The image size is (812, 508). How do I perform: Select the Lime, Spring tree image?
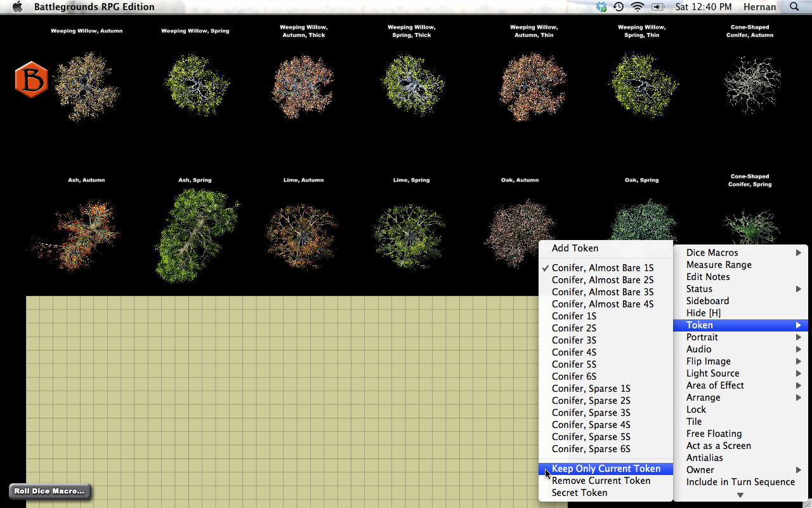tap(410, 236)
